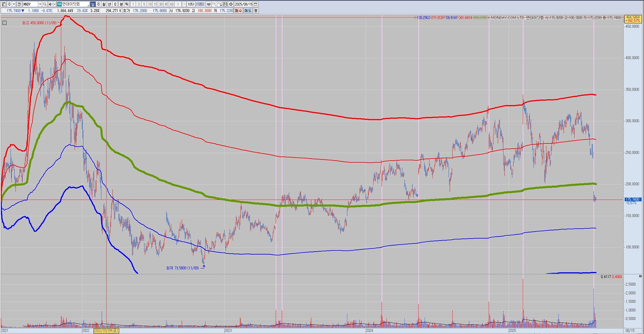Click the 2025/08/15 date field
The width and height of the screenshot is (644, 334).
pyautogui.click(x=244, y=4)
